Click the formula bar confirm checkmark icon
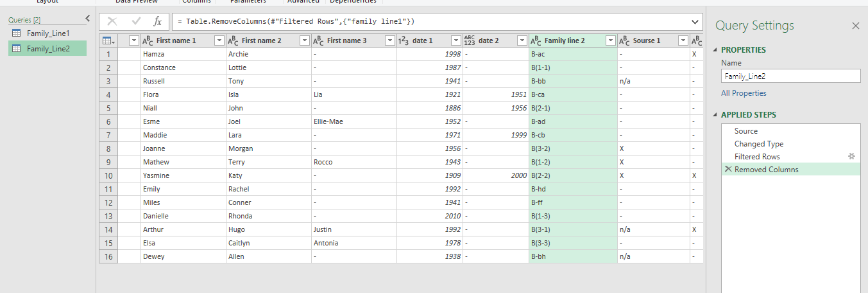 click(136, 22)
